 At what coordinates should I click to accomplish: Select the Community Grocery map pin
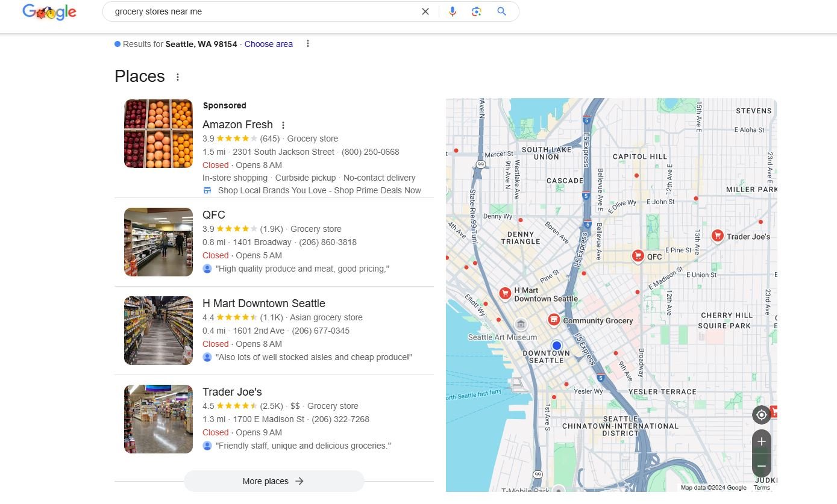554,320
